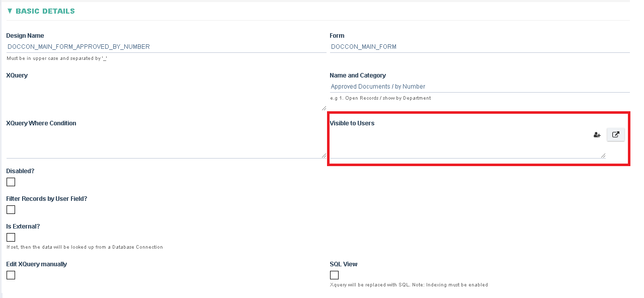Tick the Disabled? checkbox

tap(11, 182)
